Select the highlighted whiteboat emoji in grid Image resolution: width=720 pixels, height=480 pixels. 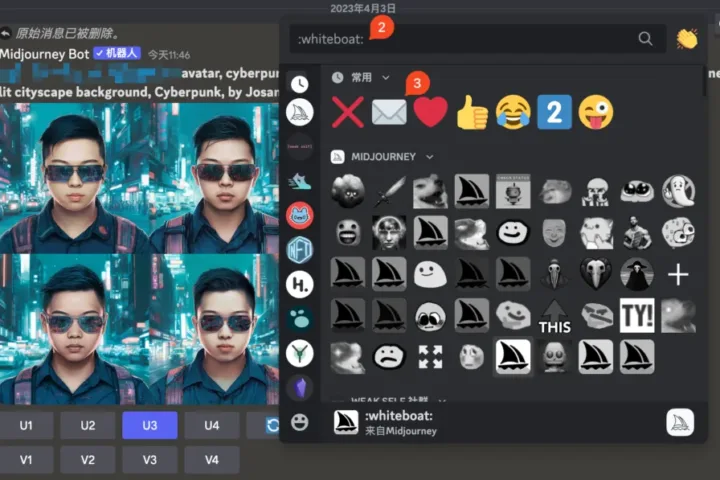[x=513, y=357]
